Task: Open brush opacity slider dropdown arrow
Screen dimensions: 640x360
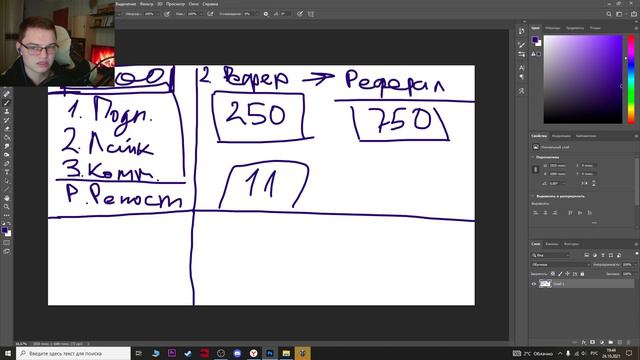Action: pos(158,14)
